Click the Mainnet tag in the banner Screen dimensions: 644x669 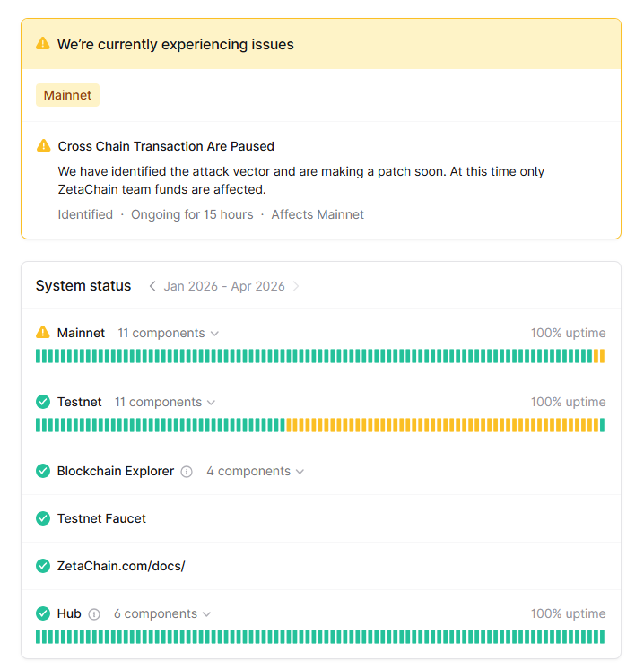[67, 95]
